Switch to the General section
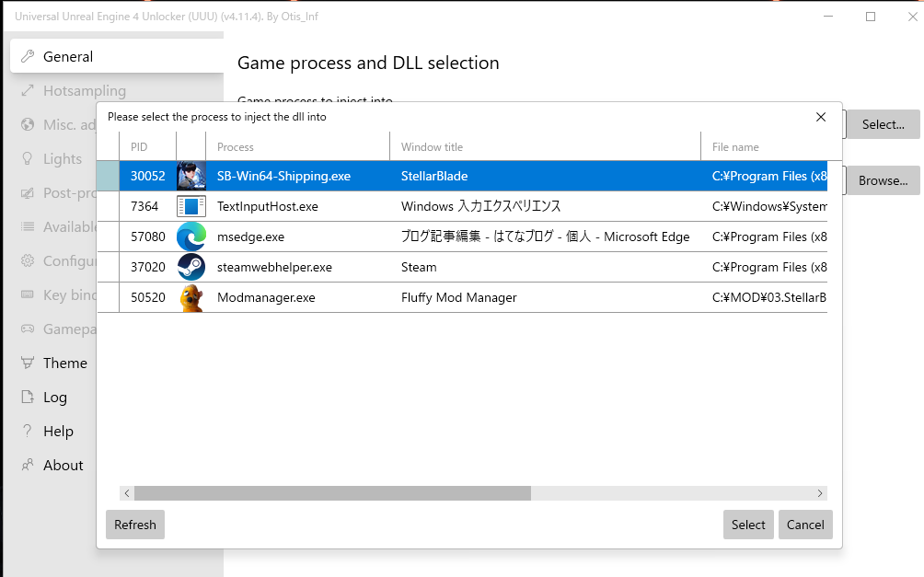 tap(68, 56)
